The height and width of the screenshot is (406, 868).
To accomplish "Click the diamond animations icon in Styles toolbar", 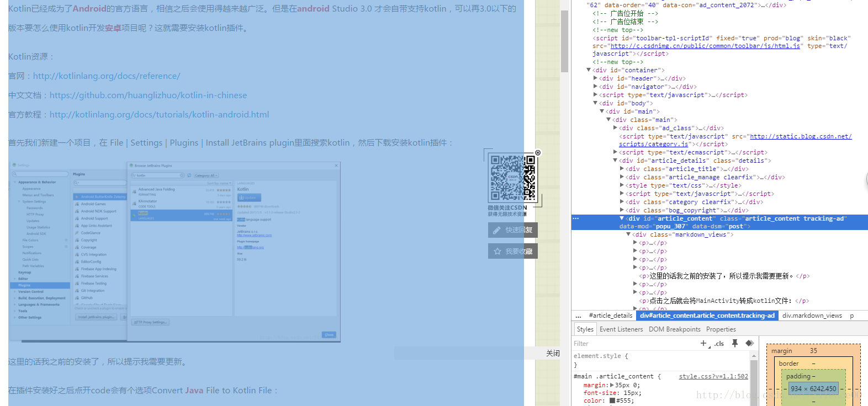I will point(749,343).
